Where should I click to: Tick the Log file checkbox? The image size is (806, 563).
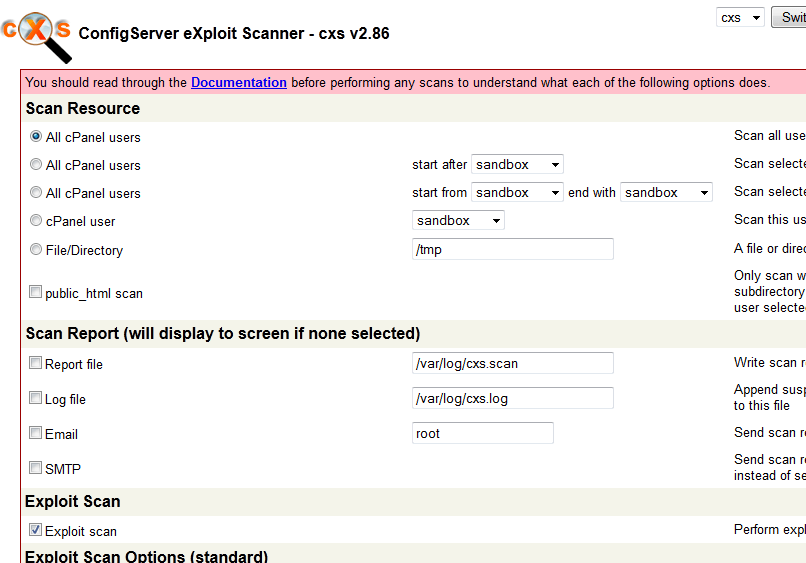click(x=35, y=398)
